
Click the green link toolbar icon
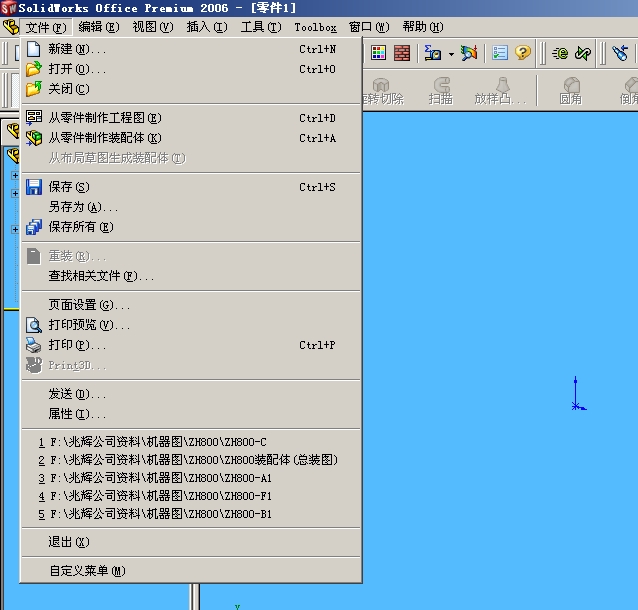(583, 53)
